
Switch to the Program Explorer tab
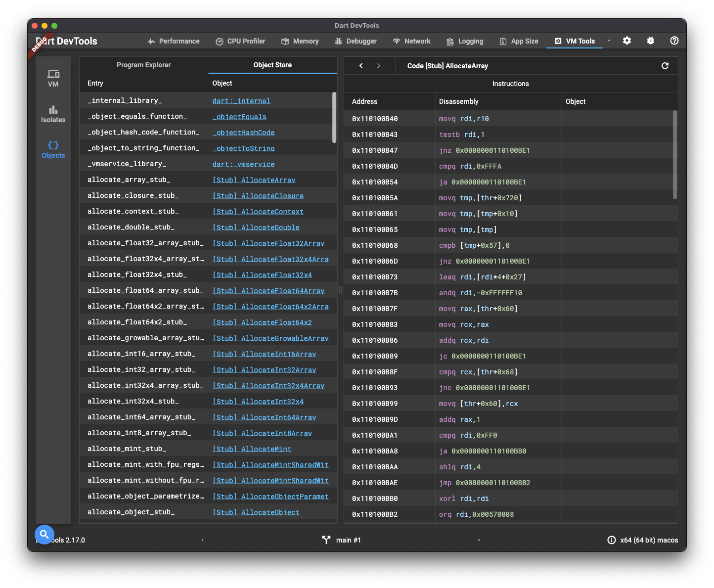pyautogui.click(x=144, y=65)
